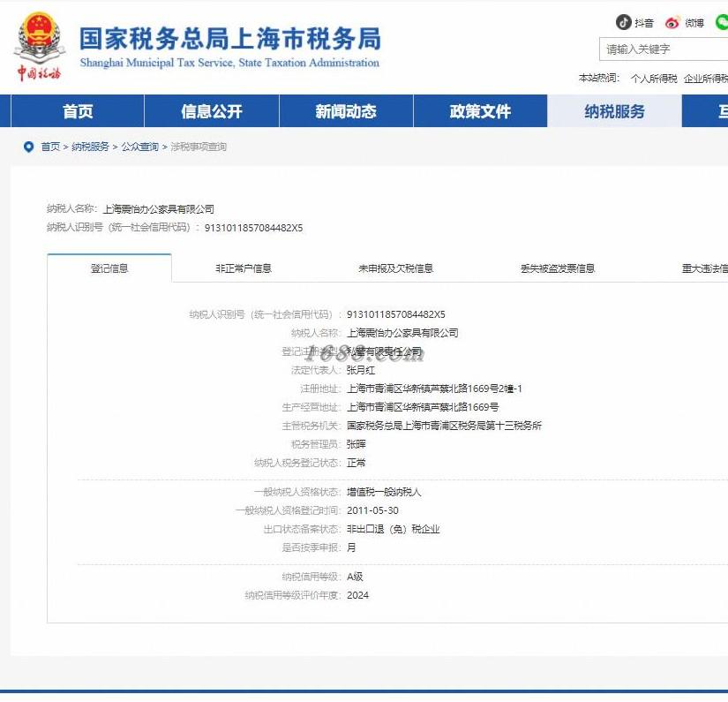Open the 首页 navigation menu
The height and width of the screenshot is (702, 728).
(x=78, y=111)
